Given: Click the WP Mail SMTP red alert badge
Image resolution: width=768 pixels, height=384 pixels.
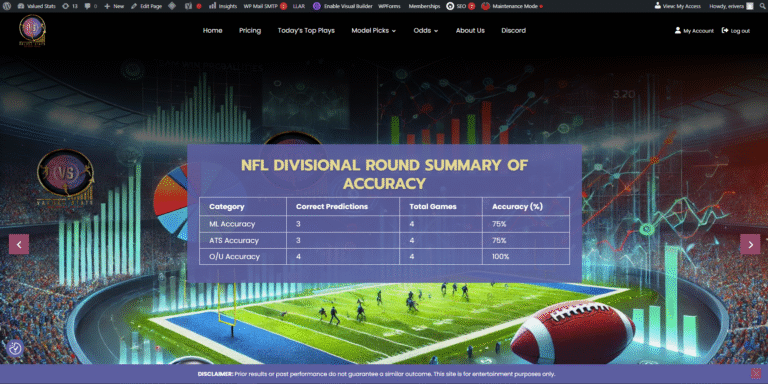Looking at the screenshot, I should [x=284, y=6].
